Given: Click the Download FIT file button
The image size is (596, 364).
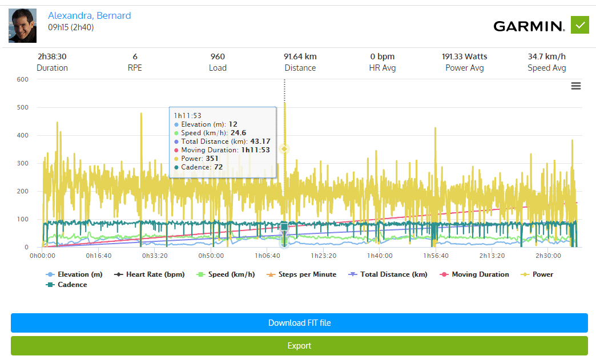Looking at the screenshot, I should click(299, 323).
